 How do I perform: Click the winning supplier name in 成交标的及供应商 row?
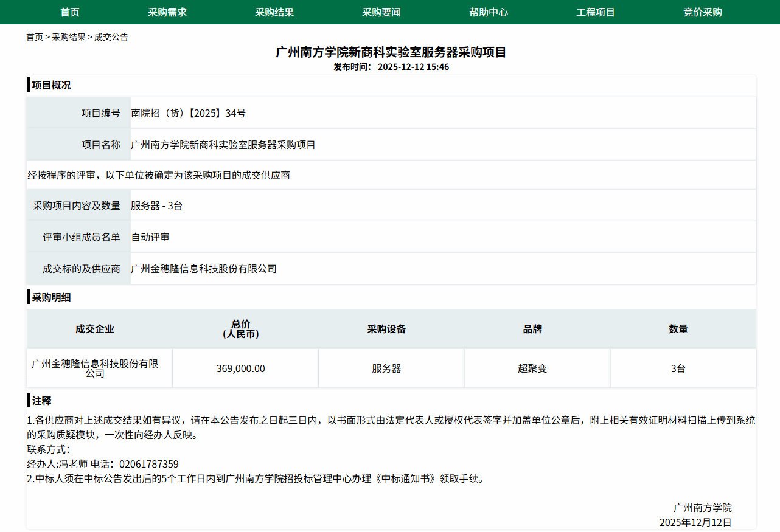coord(204,269)
